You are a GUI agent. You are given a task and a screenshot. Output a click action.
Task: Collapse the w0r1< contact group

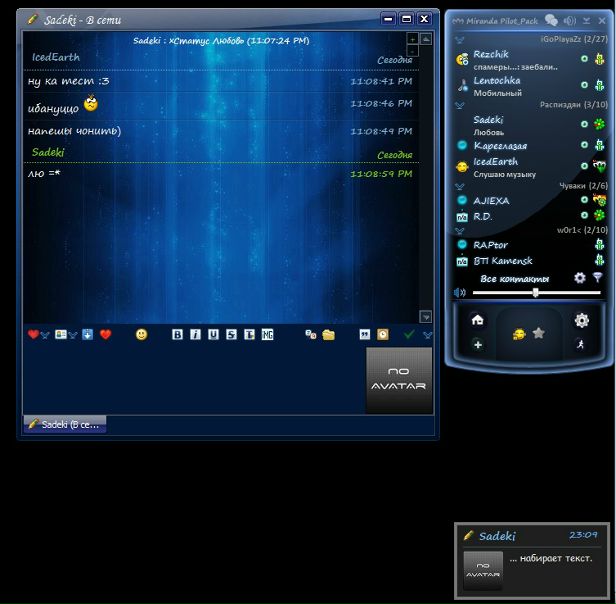tap(459, 230)
